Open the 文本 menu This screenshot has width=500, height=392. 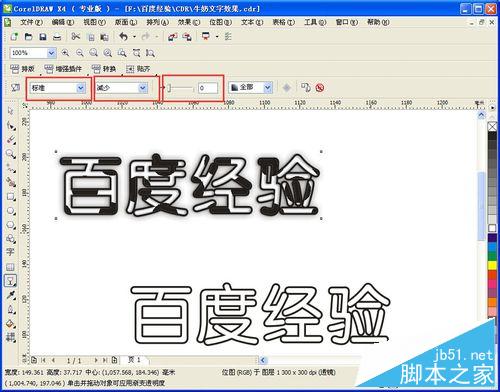[x=252, y=22]
